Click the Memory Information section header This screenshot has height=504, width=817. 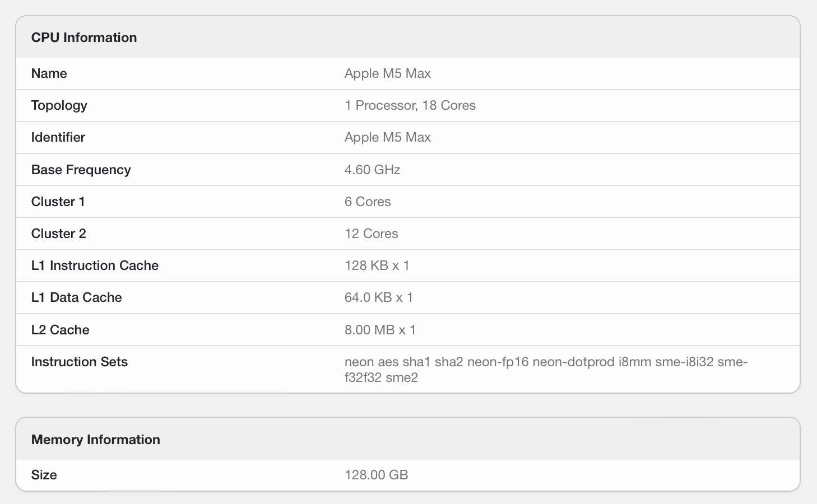tap(96, 440)
